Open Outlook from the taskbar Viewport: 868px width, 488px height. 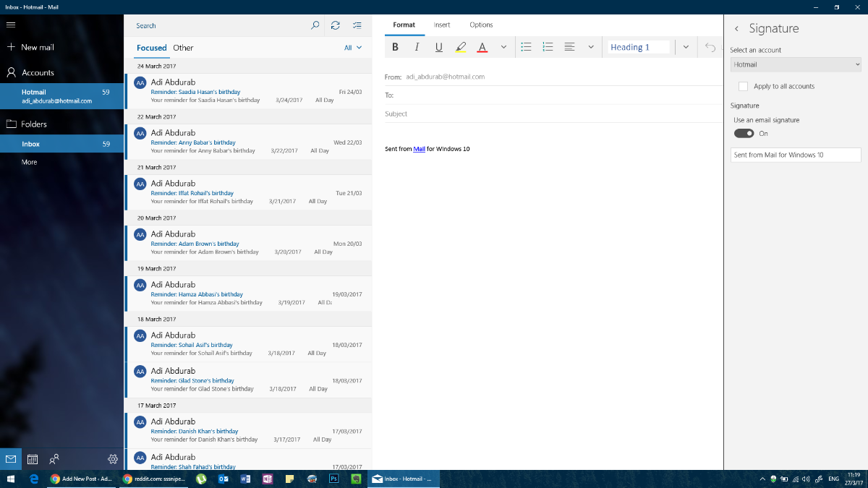(x=224, y=479)
